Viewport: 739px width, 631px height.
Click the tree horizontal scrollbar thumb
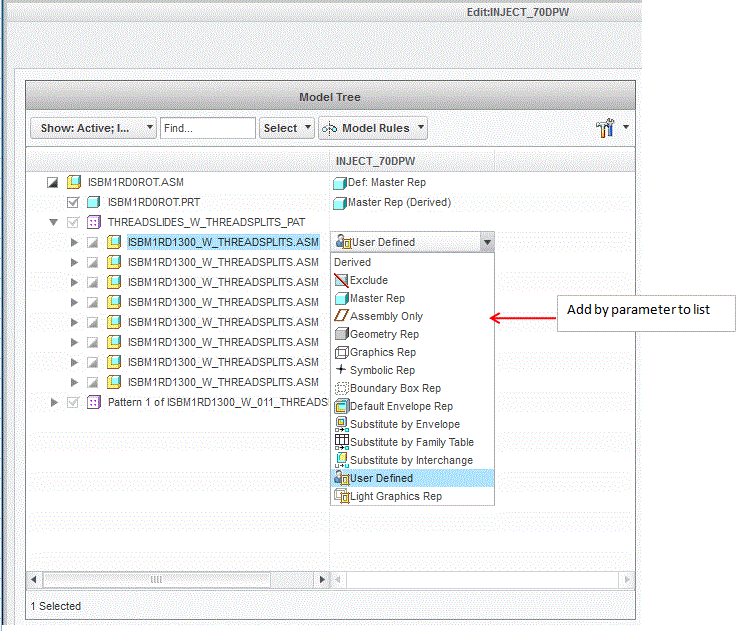156,580
